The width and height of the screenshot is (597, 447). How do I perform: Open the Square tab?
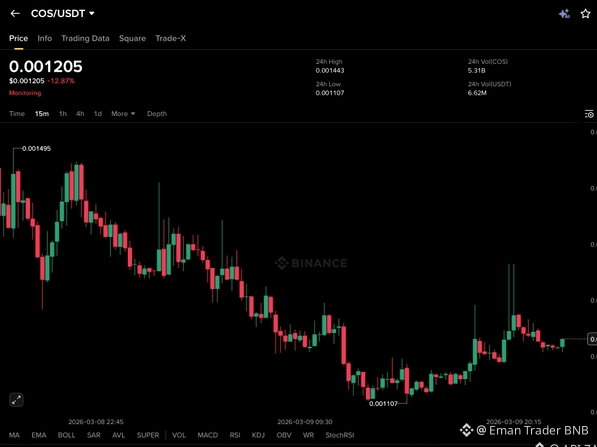tap(132, 38)
